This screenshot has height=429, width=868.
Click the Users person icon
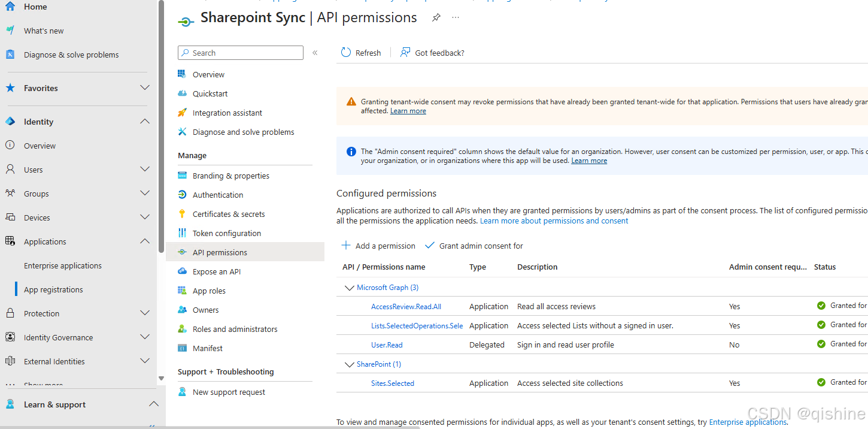click(x=10, y=170)
